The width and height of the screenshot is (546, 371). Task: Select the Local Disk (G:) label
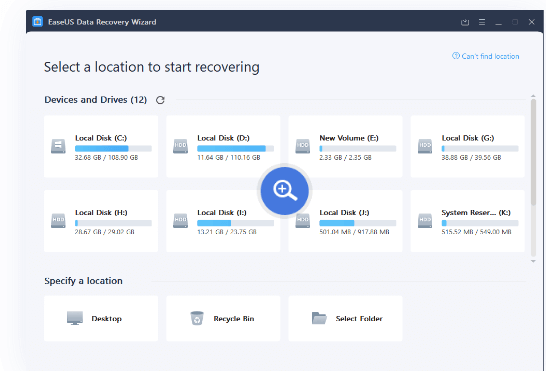(468, 138)
